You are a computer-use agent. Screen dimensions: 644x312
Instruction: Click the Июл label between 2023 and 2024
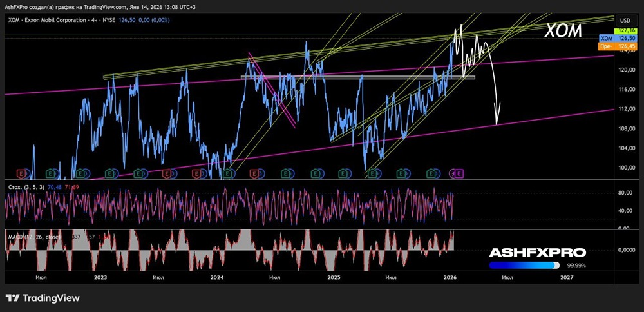(158, 277)
